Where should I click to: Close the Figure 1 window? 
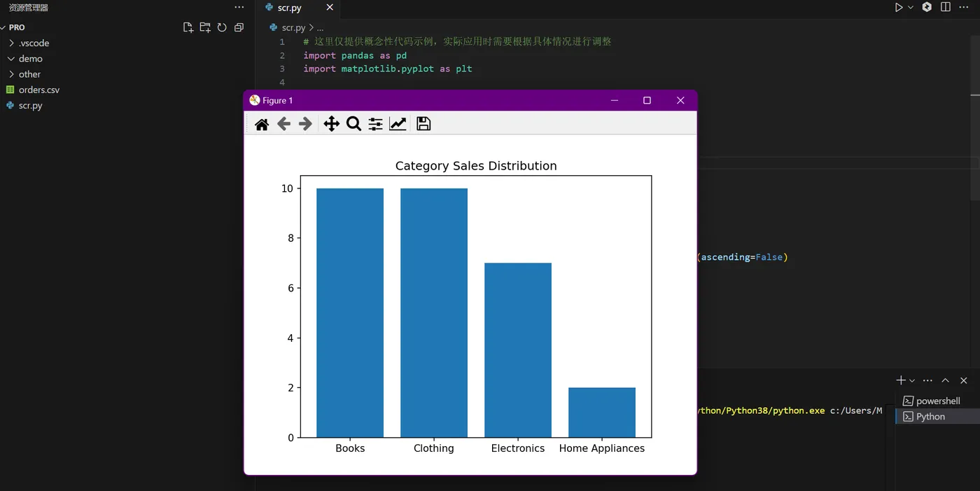[680, 100]
